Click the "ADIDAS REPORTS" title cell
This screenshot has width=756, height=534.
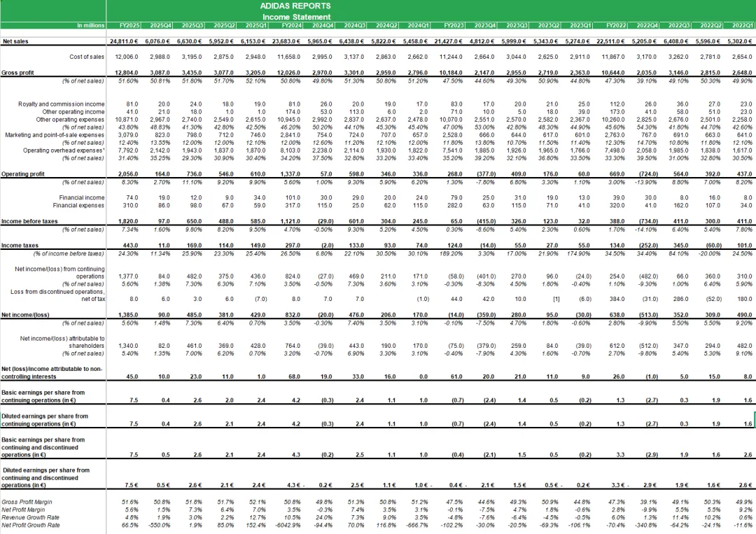[x=295, y=6]
